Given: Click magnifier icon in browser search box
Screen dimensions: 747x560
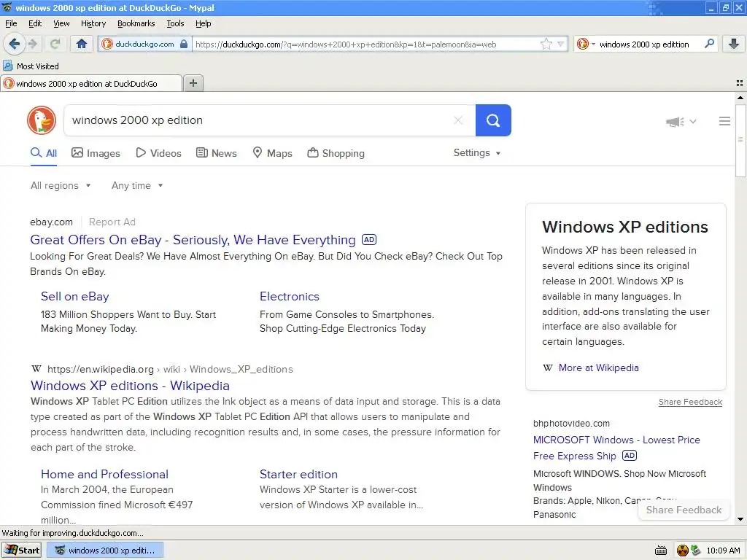Looking at the screenshot, I should coord(709,44).
